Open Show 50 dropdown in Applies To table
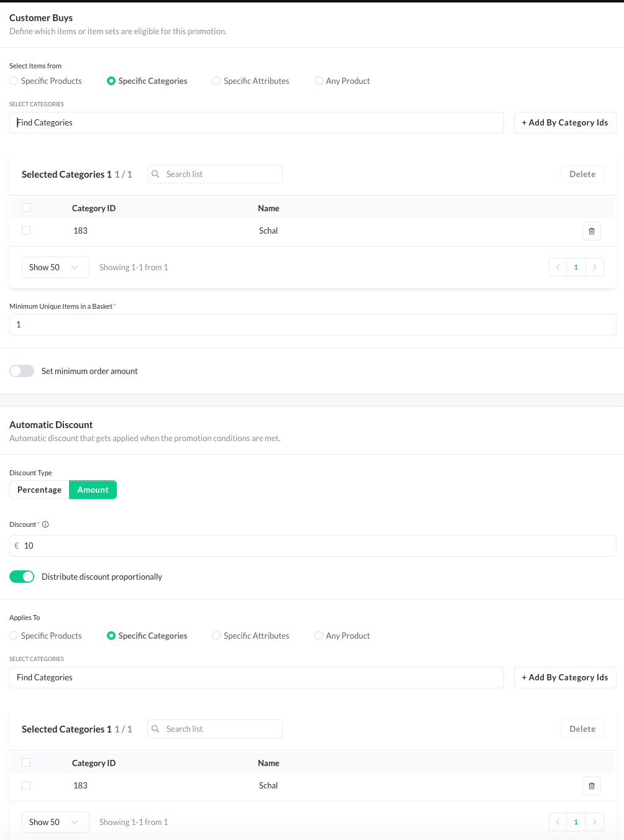The image size is (624, 840). pyautogui.click(x=55, y=822)
